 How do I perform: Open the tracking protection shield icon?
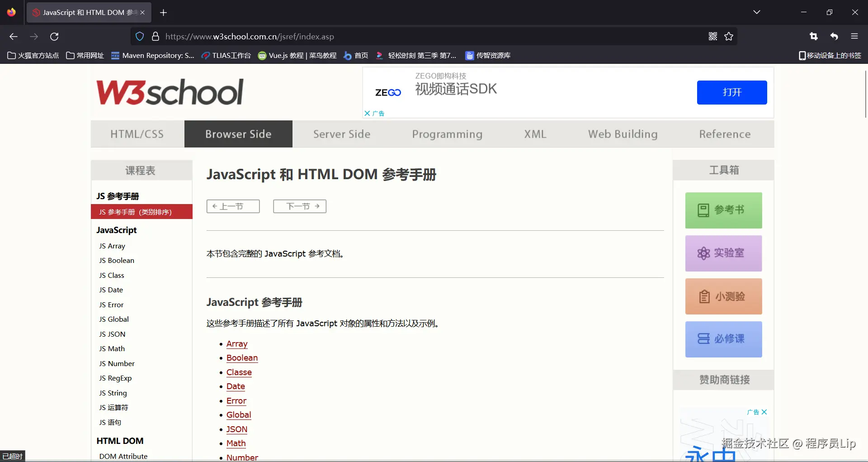(140, 36)
